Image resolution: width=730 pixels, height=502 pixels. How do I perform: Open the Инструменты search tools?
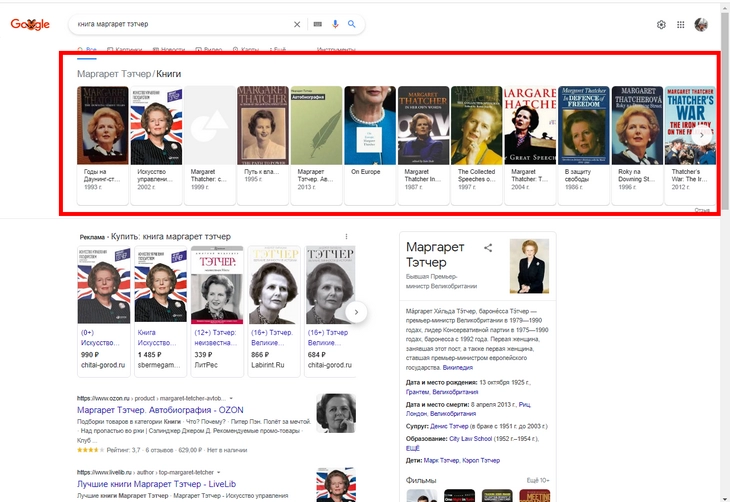click(336, 49)
